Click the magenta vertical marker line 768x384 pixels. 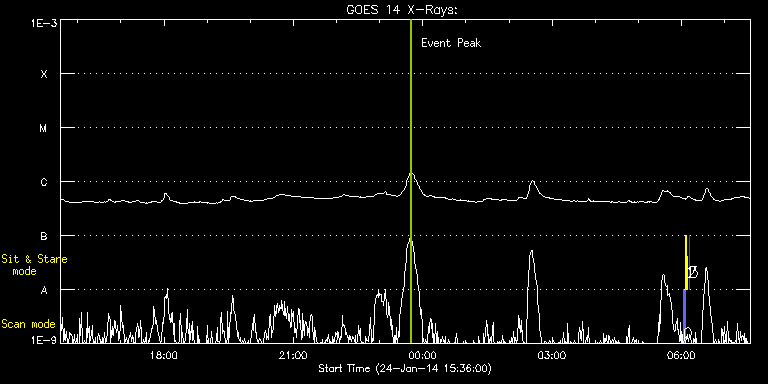(690, 263)
